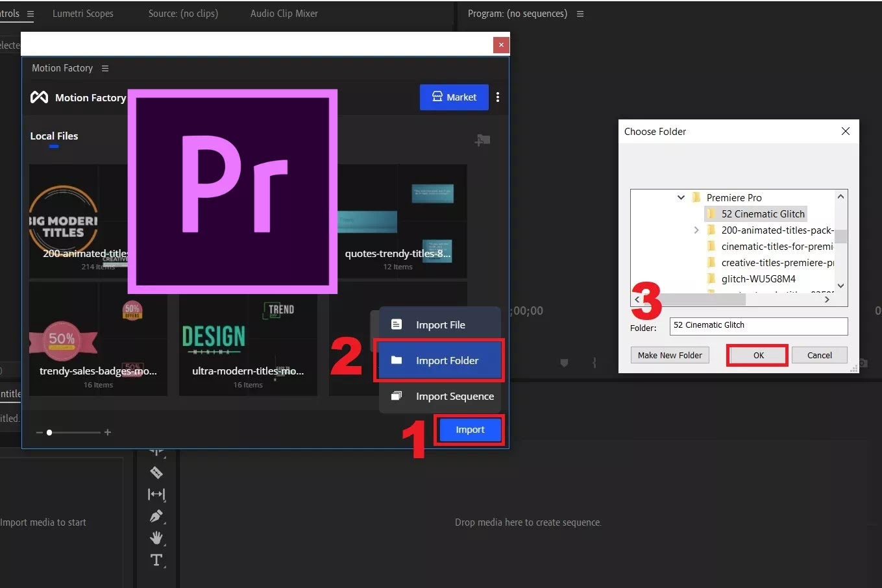The width and height of the screenshot is (882, 588).
Task: Switch to the Source (no clips) tab
Action: coord(183,14)
